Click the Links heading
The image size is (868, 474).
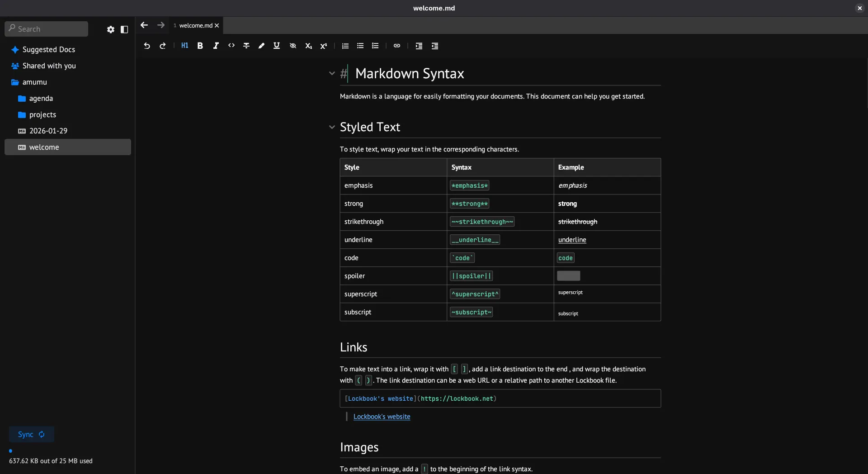click(x=354, y=347)
